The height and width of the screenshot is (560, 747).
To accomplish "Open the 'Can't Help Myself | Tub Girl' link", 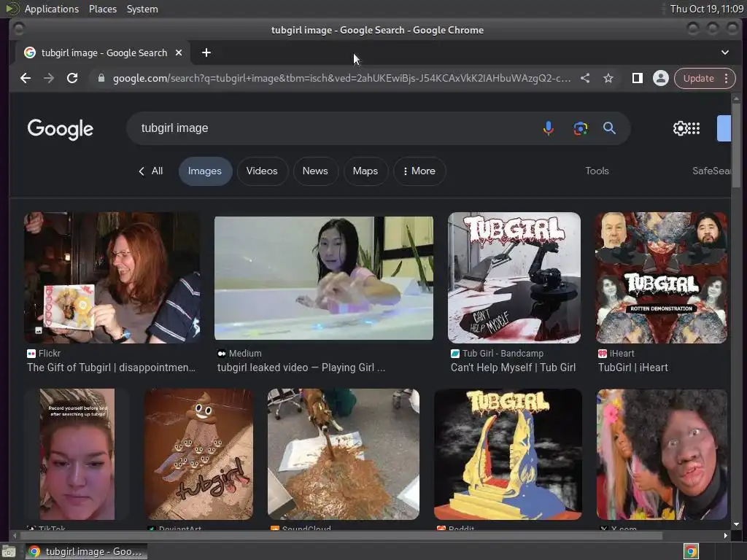I will 513,367.
